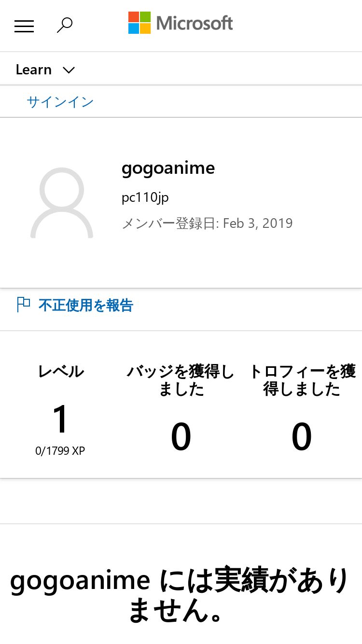Click the バッジを獲得しました heading
The height and width of the screenshot is (644, 362).
tap(181, 380)
